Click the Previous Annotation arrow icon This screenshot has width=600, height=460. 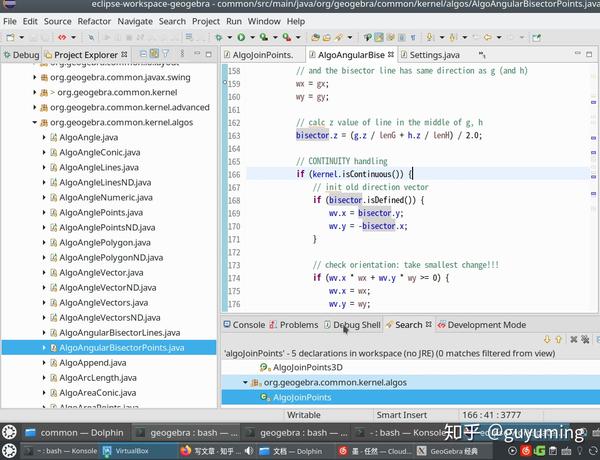[453, 37]
